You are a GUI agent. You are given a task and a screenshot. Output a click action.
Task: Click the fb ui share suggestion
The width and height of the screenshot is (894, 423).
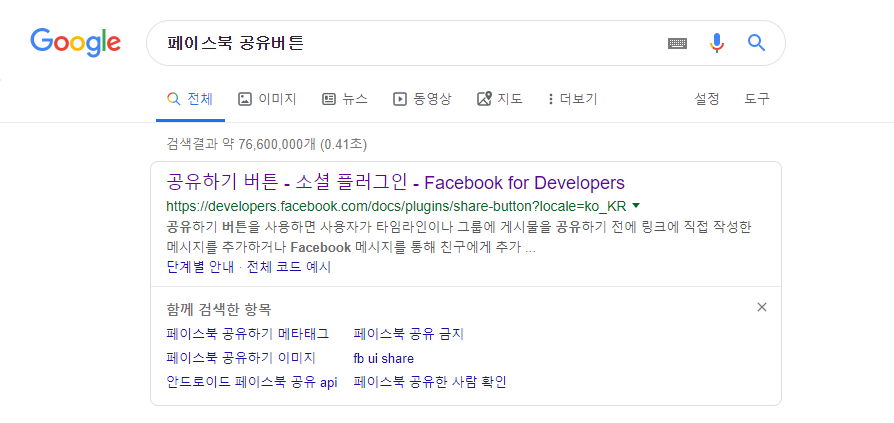(x=384, y=359)
